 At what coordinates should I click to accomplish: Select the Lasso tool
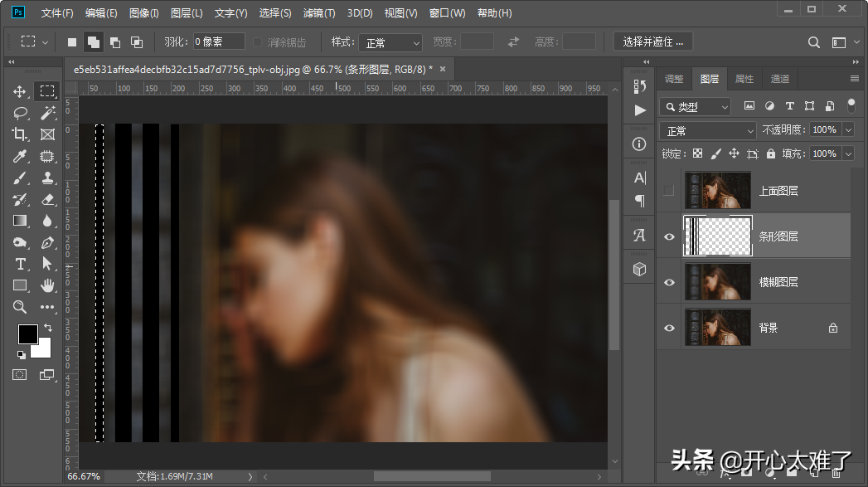pyautogui.click(x=19, y=113)
